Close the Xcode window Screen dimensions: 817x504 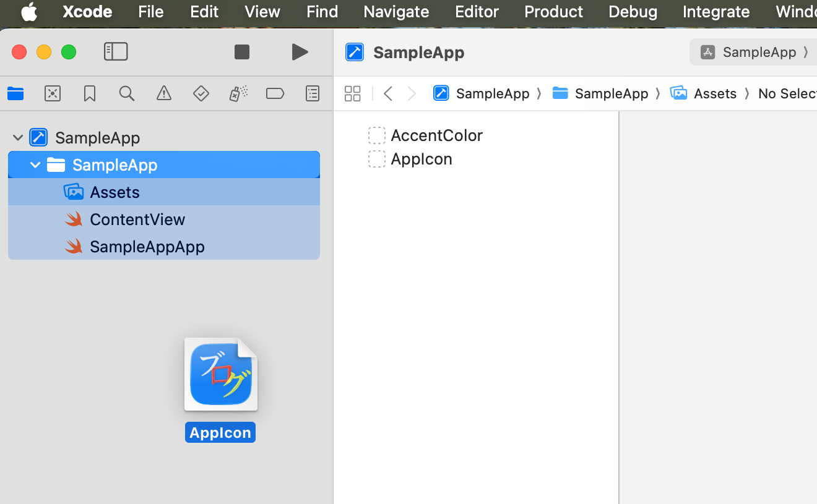point(19,52)
